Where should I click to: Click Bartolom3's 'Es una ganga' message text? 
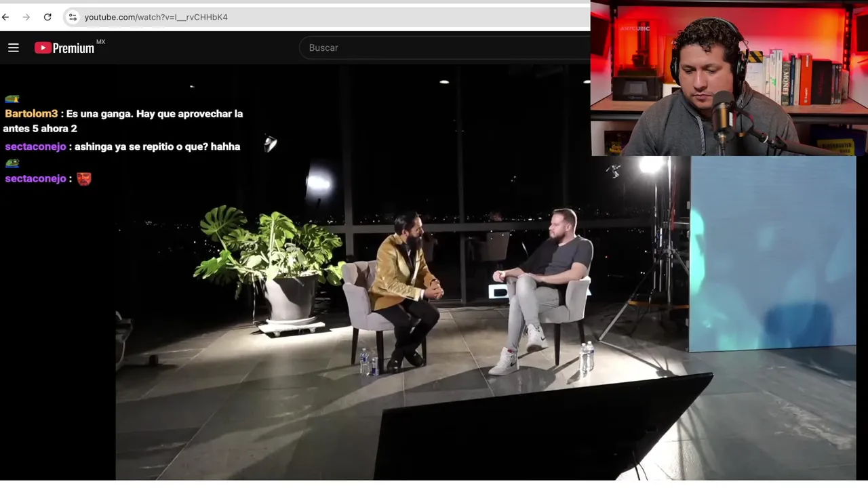(123, 121)
